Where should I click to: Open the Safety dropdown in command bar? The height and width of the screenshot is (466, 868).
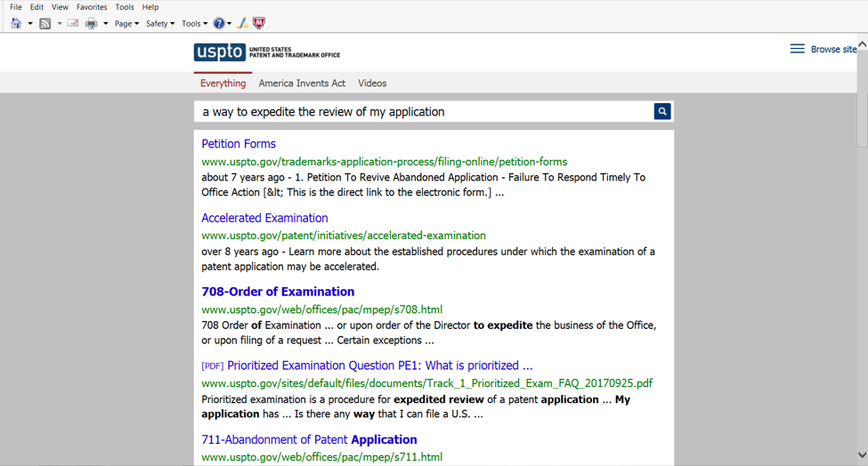160,23
